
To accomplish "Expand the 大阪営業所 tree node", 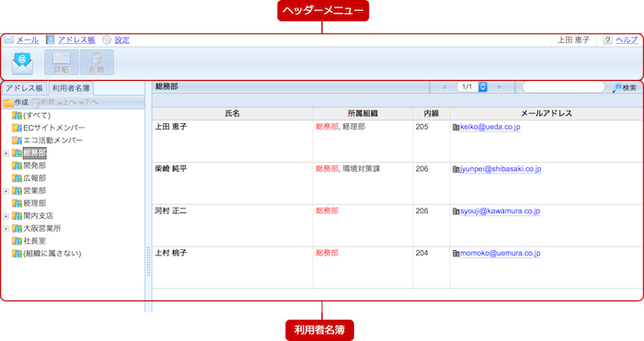I will tap(6, 229).
